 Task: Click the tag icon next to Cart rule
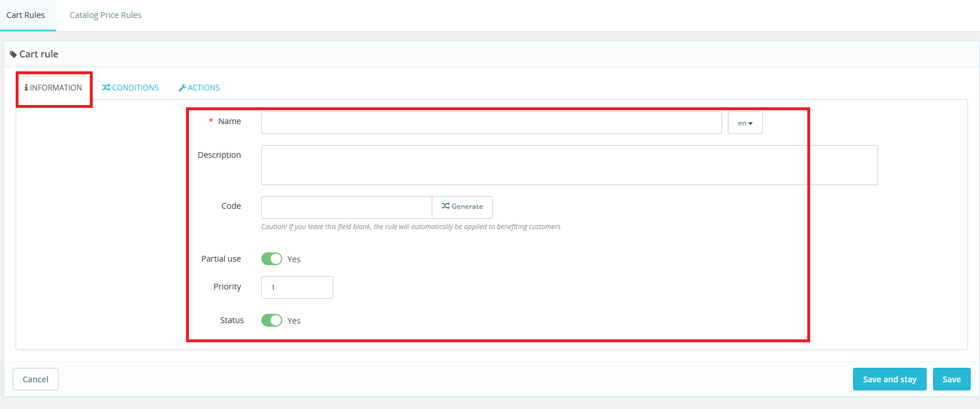(13, 55)
